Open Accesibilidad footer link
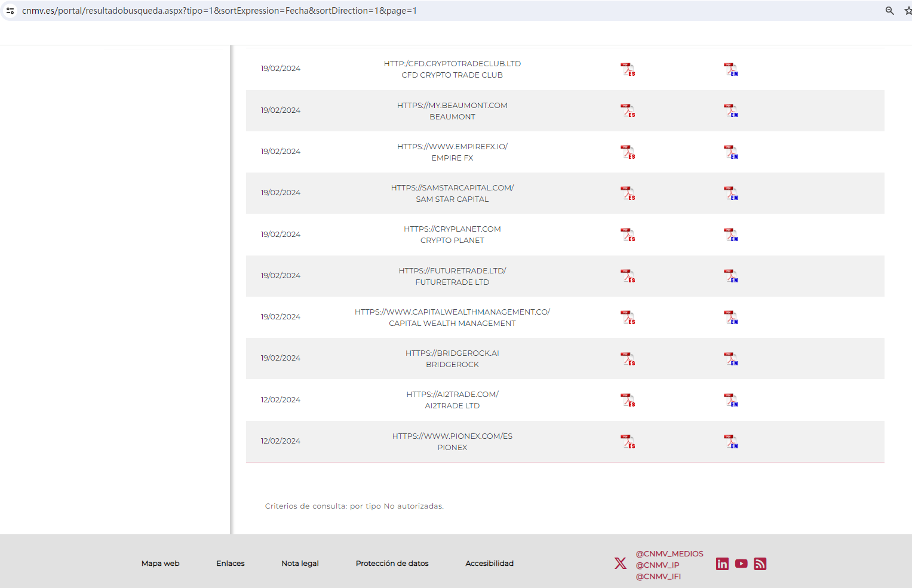Screen dimensions: 912x588 [x=489, y=564]
